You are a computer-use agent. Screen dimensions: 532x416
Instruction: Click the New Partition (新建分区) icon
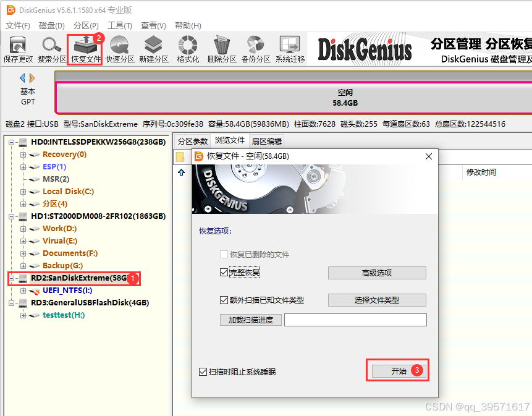point(154,49)
